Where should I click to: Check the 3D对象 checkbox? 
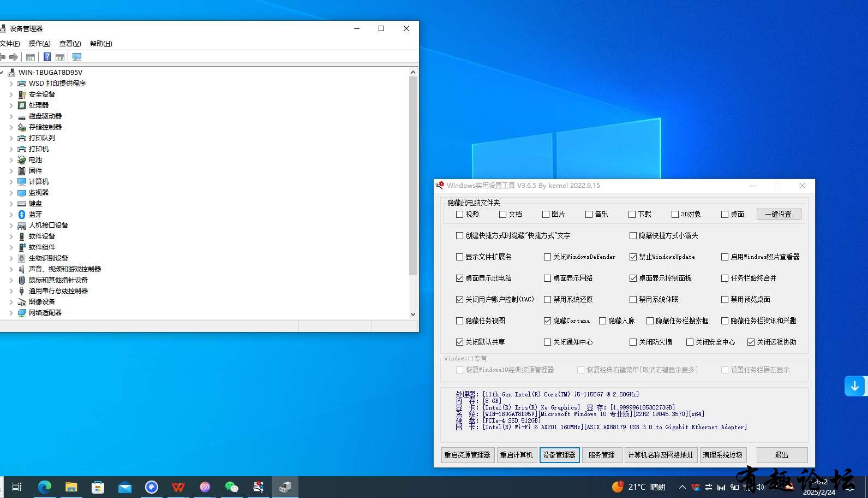point(675,214)
